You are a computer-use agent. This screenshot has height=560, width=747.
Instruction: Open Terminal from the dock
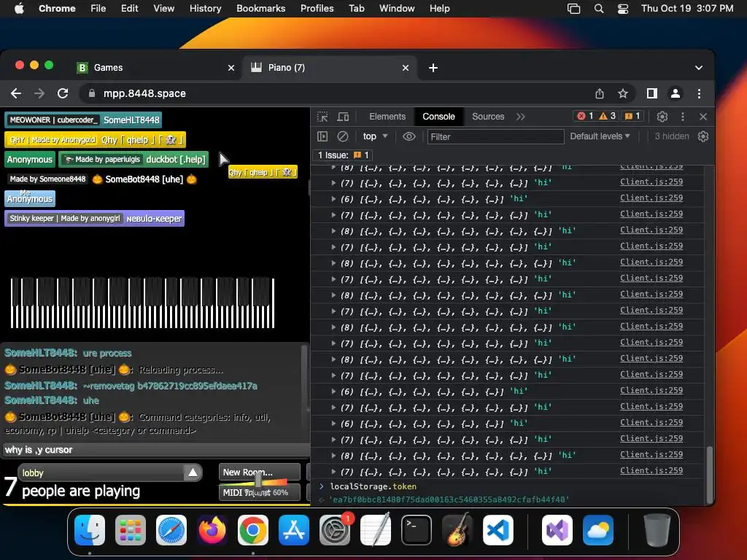pyautogui.click(x=417, y=530)
